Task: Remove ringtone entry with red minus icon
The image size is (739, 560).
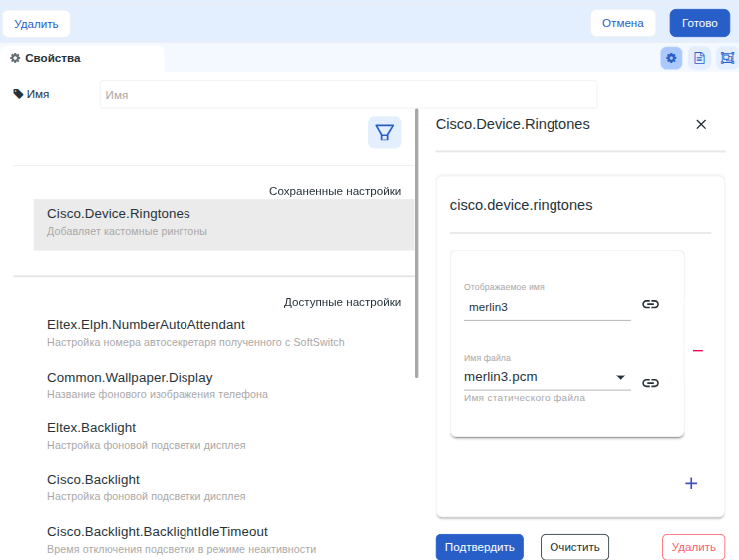Action: click(698, 351)
